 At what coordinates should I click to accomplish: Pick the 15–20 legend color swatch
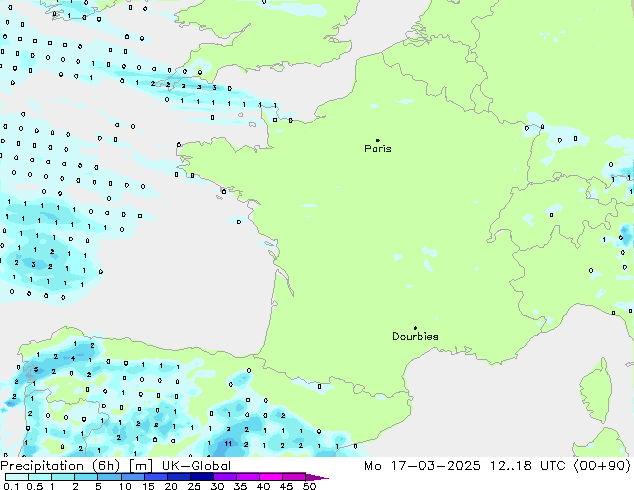click(x=156, y=477)
